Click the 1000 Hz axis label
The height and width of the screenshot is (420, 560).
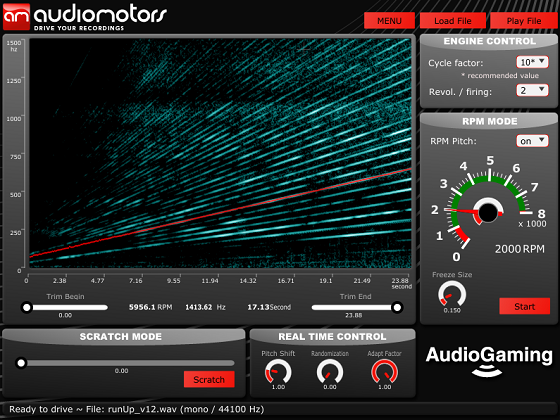14,119
